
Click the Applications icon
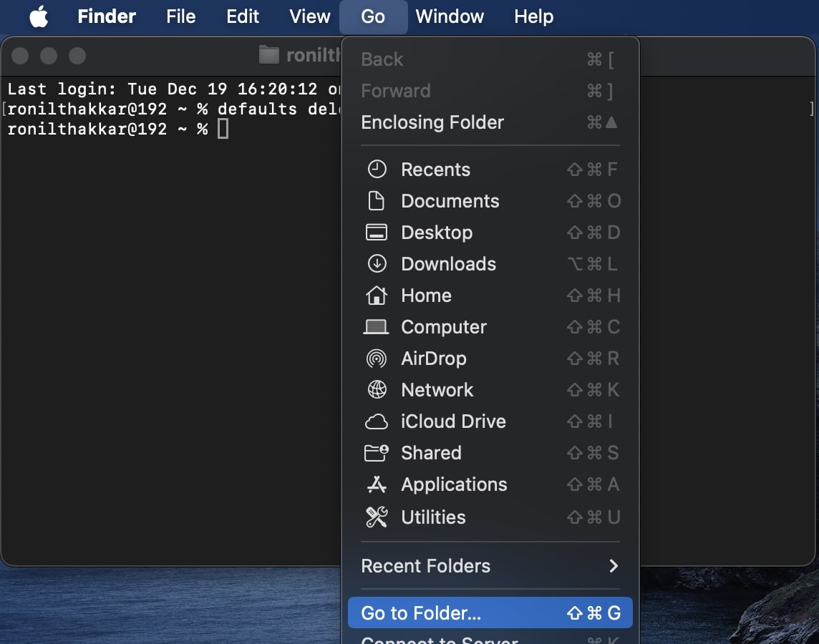(x=377, y=484)
